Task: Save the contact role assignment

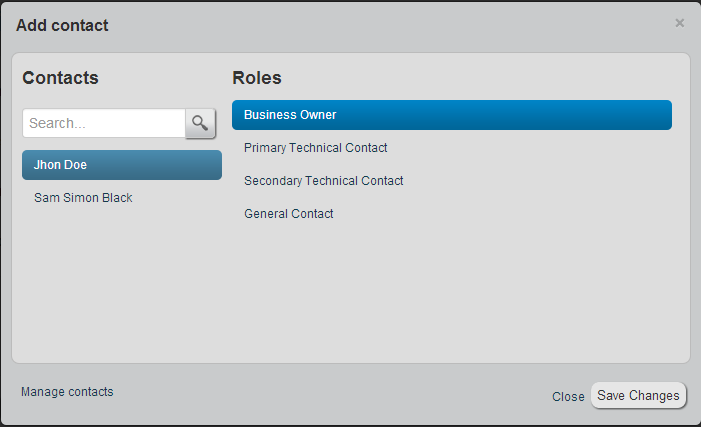Action: pyautogui.click(x=638, y=396)
